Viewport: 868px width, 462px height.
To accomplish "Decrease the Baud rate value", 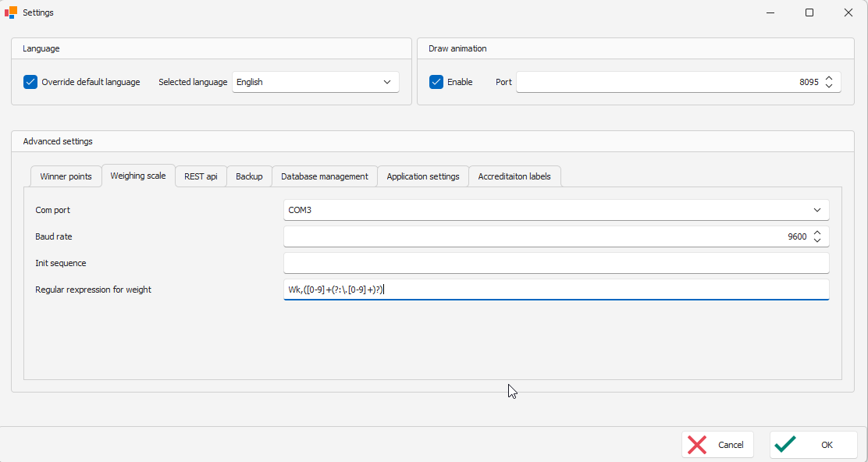I will [817, 240].
